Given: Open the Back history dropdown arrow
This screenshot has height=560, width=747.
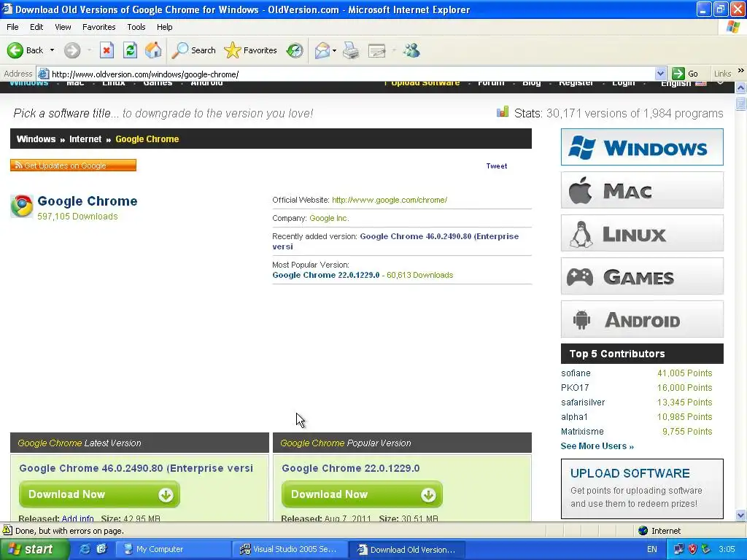Looking at the screenshot, I should click(52, 50).
